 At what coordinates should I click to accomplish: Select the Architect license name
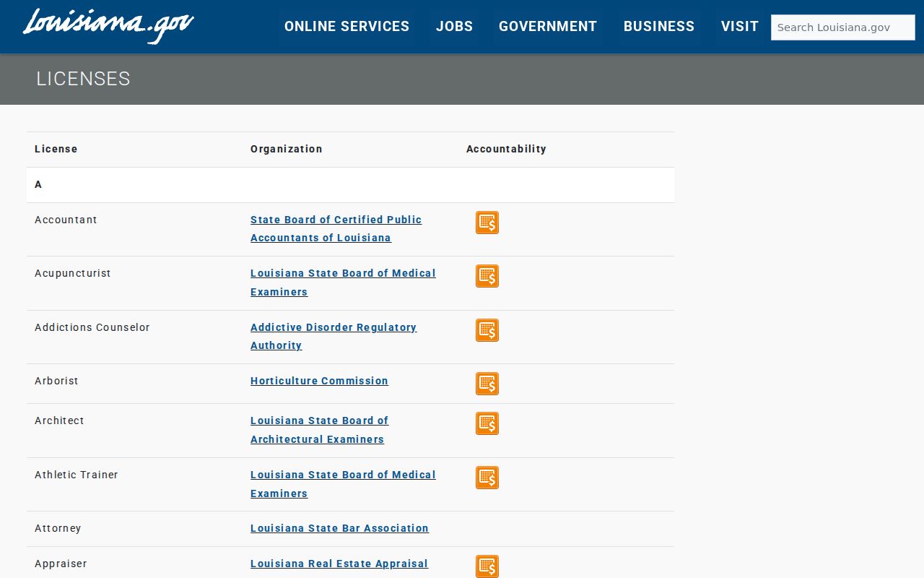coord(59,420)
